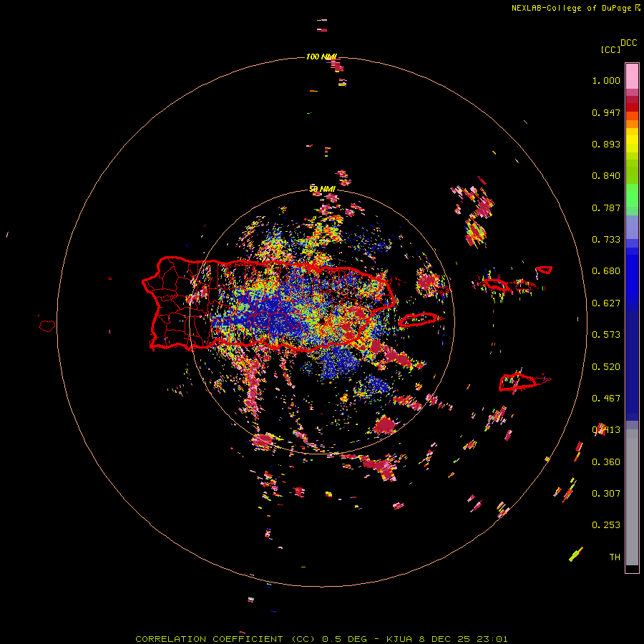Select the 1.000 value on the legend
The width and height of the screenshot is (644, 644).
606,80
